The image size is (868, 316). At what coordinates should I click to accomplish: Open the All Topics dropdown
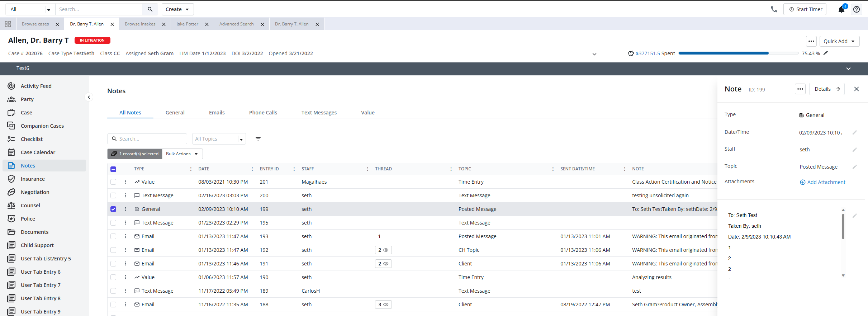coord(219,139)
